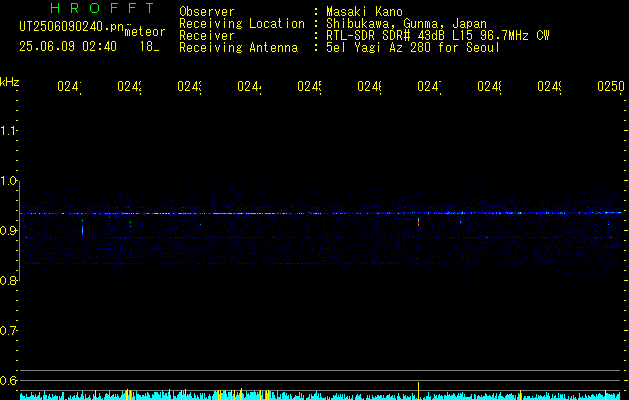Click the 0244 time axis marker
This screenshot has height=400, width=629.
pyautogui.click(x=249, y=86)
